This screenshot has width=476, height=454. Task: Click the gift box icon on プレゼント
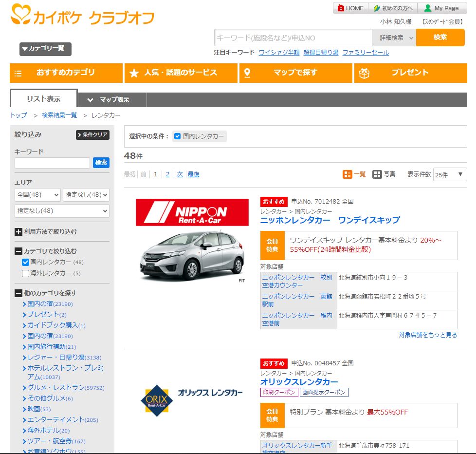[364, 73]
